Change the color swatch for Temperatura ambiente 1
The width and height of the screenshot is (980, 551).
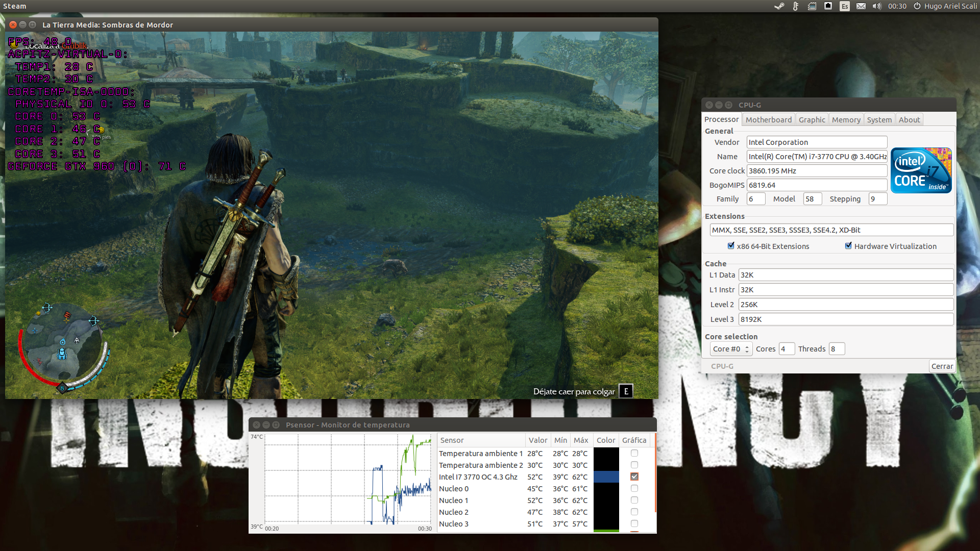pos(606,453)
